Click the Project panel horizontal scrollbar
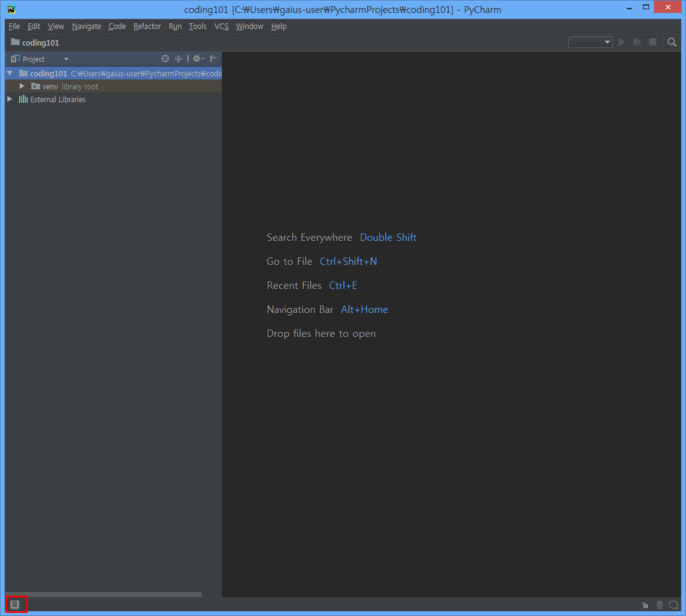686x616 pixels. [x=104, y=594]
